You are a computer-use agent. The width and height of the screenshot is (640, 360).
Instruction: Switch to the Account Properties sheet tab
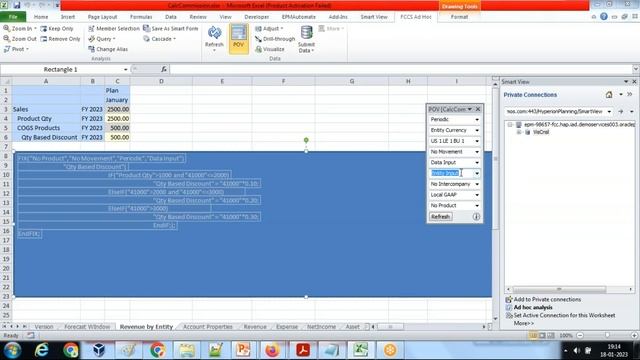pos(208,327)
